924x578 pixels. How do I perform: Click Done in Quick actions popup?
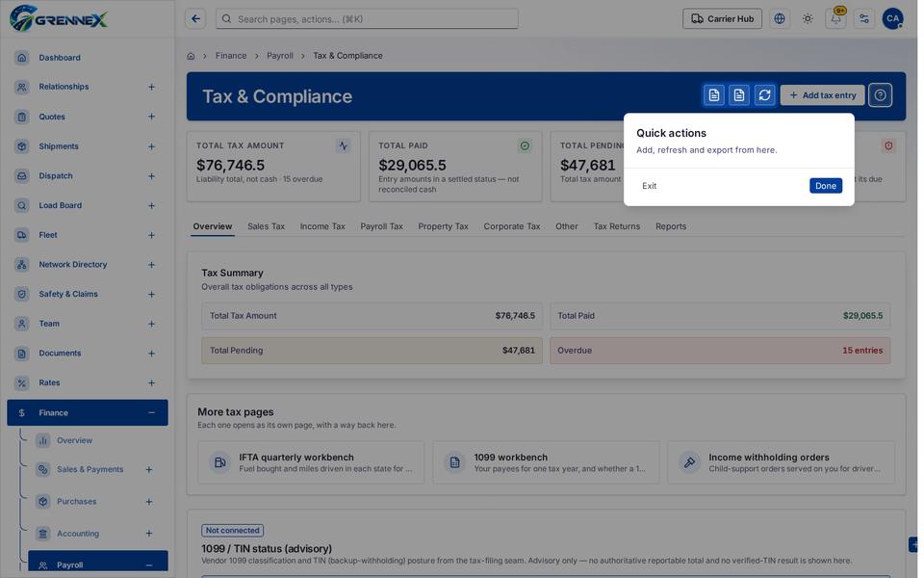[826, 186]
